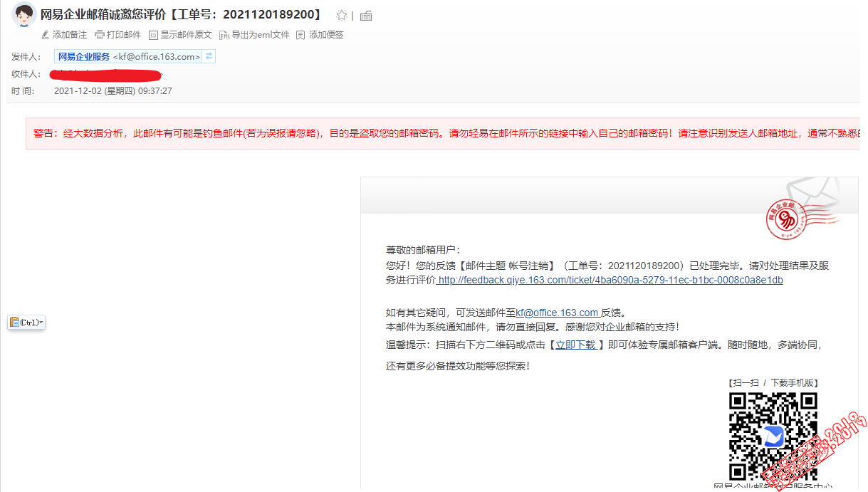The height and width of the screenshot is (492, 868).
Task: Click the 打印邮件 label
Action: 124,34
